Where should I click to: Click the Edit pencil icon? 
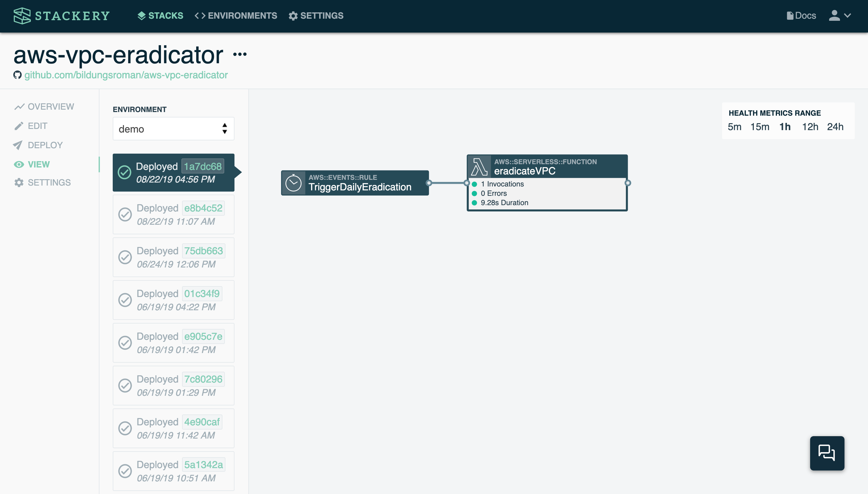pyautogui.click(x=19, y=126)
